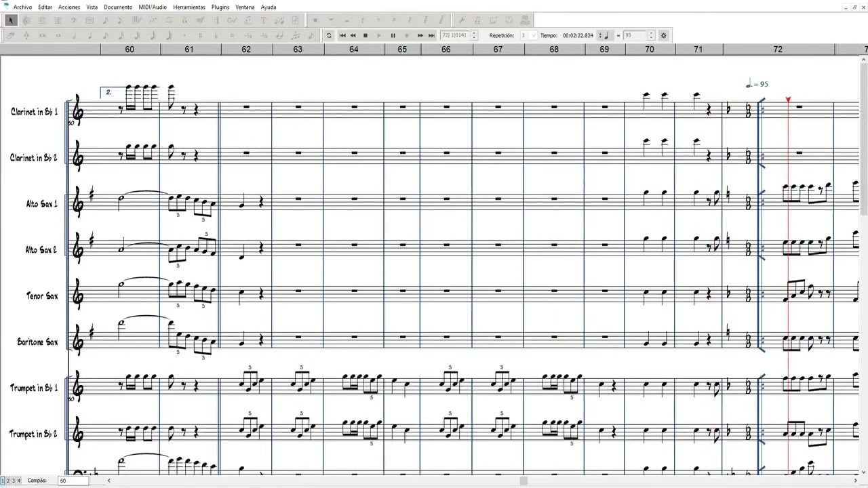Click the tempo value field 95
The height and width of the screenshot is (488, 868).
[636, 35]
